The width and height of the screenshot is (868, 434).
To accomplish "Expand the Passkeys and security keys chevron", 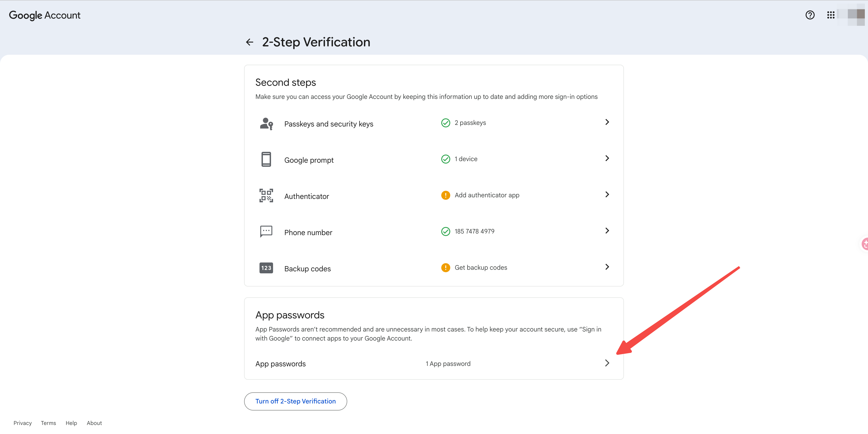I will pos(607,122).
